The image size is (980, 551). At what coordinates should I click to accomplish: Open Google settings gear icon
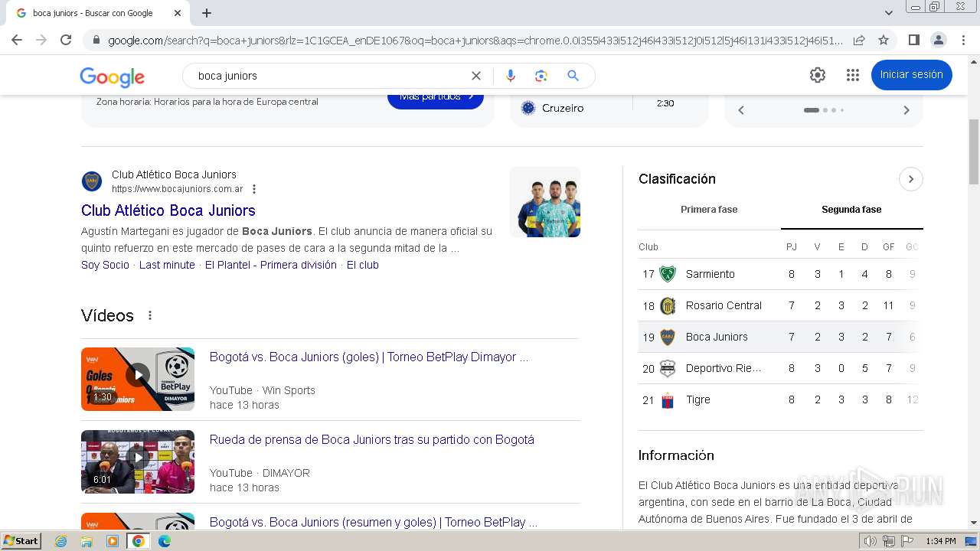pos(818,75)
